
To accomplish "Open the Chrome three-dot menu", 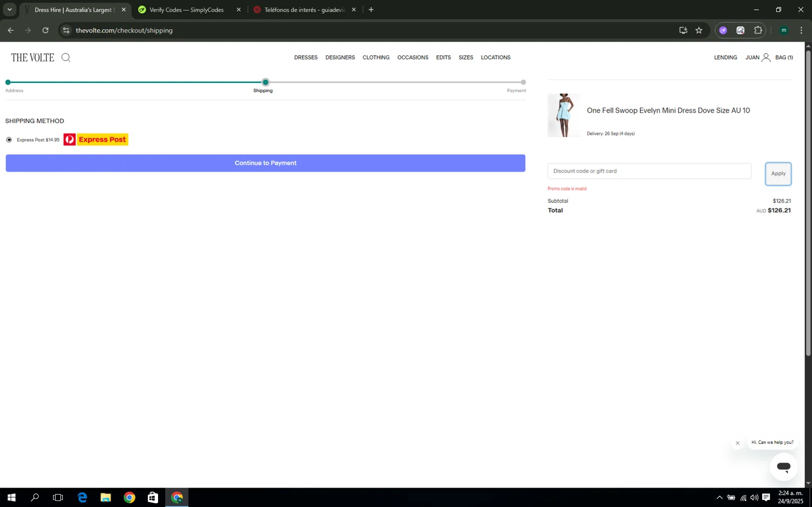I will (801, 30).
